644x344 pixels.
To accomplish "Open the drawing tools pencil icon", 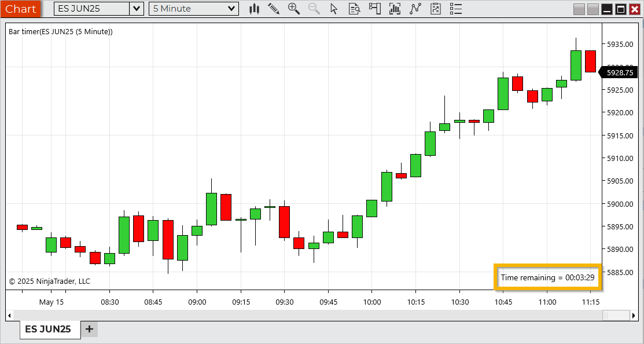I will 274,9.
